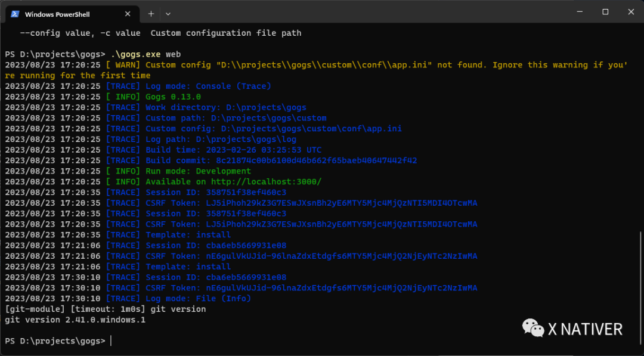
Task: Click the yellow WARN log tag
Action: click(123, 65)
